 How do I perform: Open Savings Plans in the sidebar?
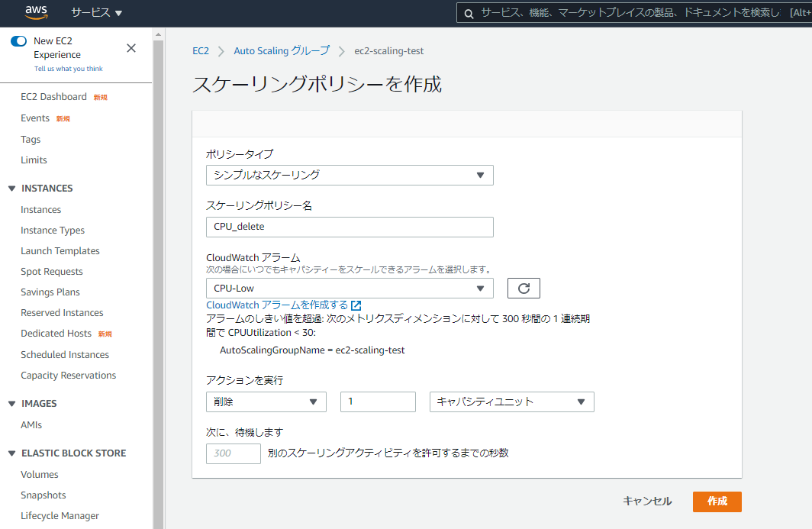pyautogui.click(x=50, y=292)
